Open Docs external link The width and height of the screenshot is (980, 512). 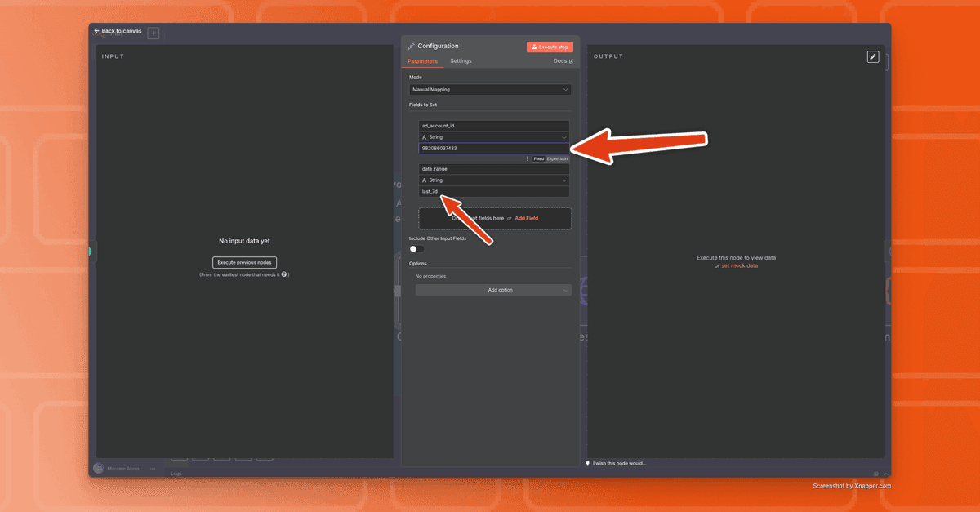(563, 61)
